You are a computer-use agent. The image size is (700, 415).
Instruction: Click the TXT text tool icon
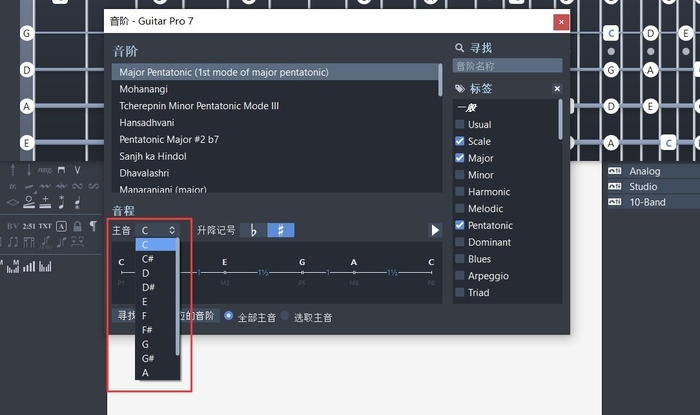pyautogui.click(x=45, y=226)
